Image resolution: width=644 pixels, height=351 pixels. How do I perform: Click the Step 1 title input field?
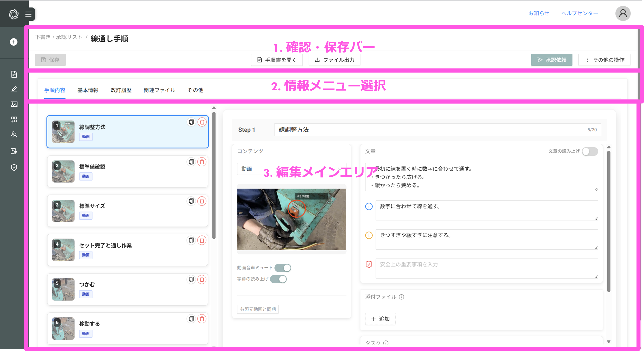tap(430, 130)
